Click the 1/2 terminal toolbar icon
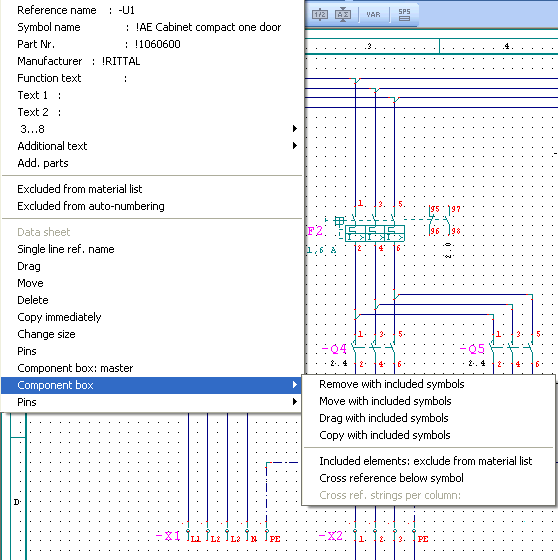Screen dimensions: 558x560 pos(320,15)
